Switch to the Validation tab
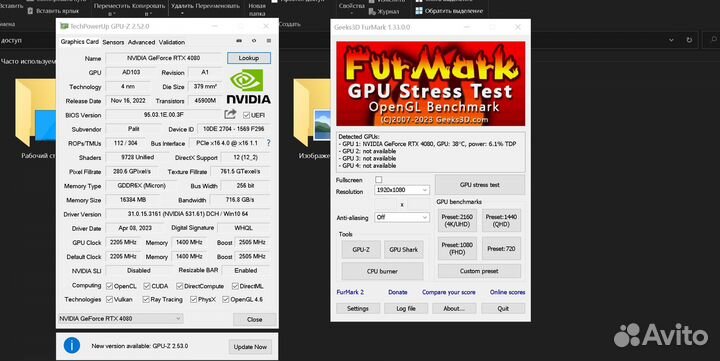720x361 pixels. click(x=172, y=42)
